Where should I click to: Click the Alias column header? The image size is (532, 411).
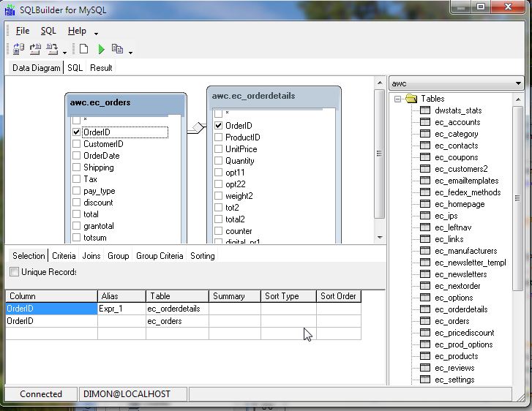[121, 296]
